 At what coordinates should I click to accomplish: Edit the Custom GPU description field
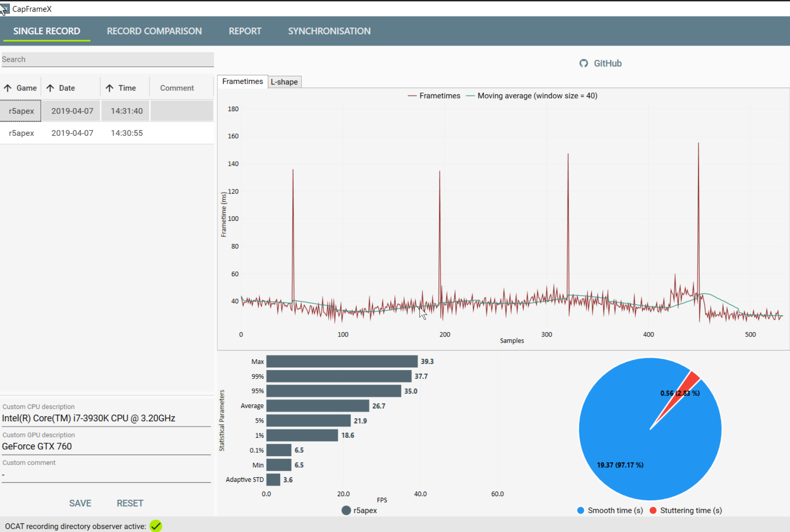[106, 446]
